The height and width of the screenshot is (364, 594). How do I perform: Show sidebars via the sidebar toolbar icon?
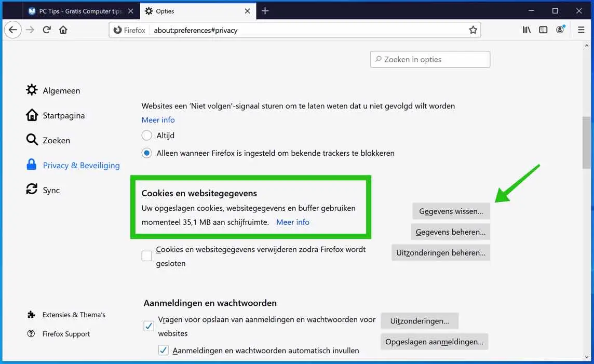[x=543, y=30]
